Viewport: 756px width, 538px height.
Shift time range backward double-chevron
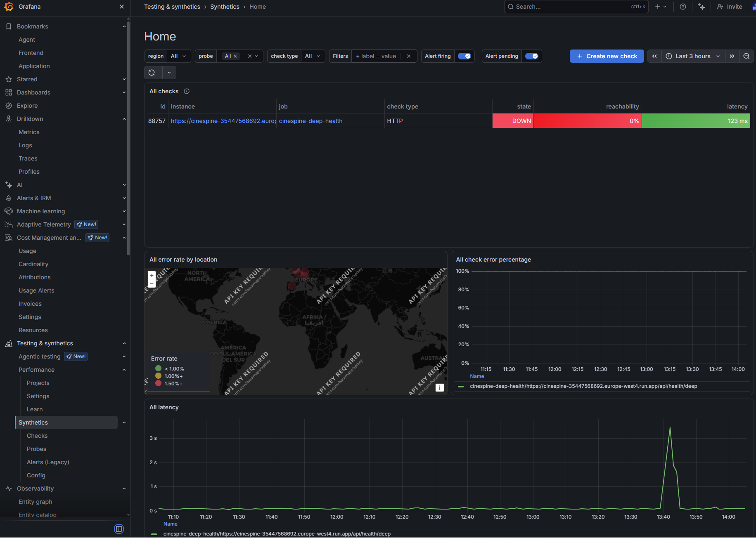pos(654,56)
